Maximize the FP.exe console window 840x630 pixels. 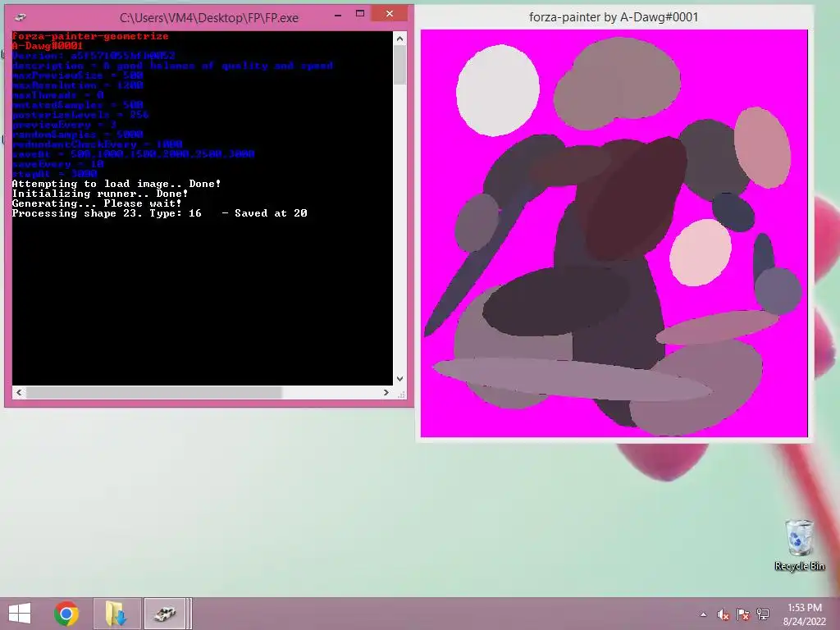[x=360, y=14]
